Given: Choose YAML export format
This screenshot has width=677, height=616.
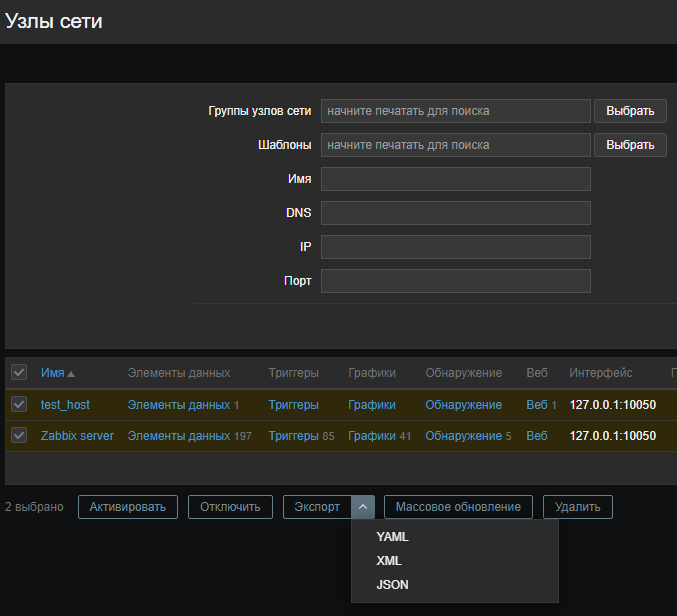Looking at the screenshot, I should click(x=392, y=537).
